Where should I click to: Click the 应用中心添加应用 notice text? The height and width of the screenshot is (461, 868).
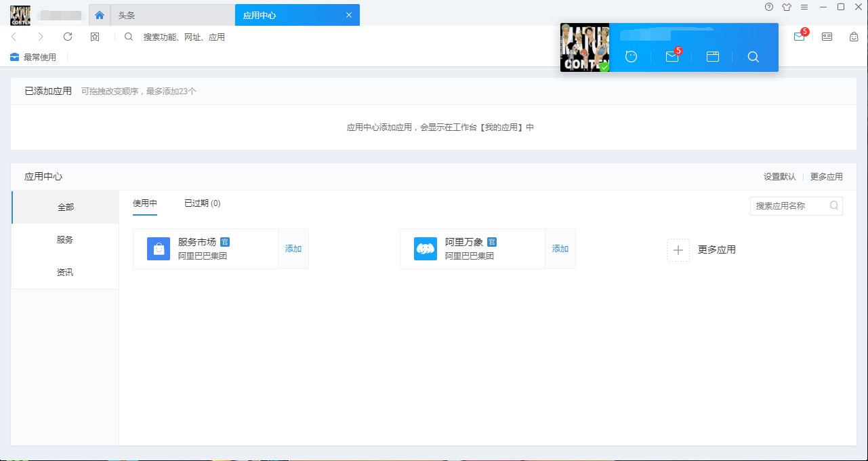pyautogui.click(x=440, y=127)
